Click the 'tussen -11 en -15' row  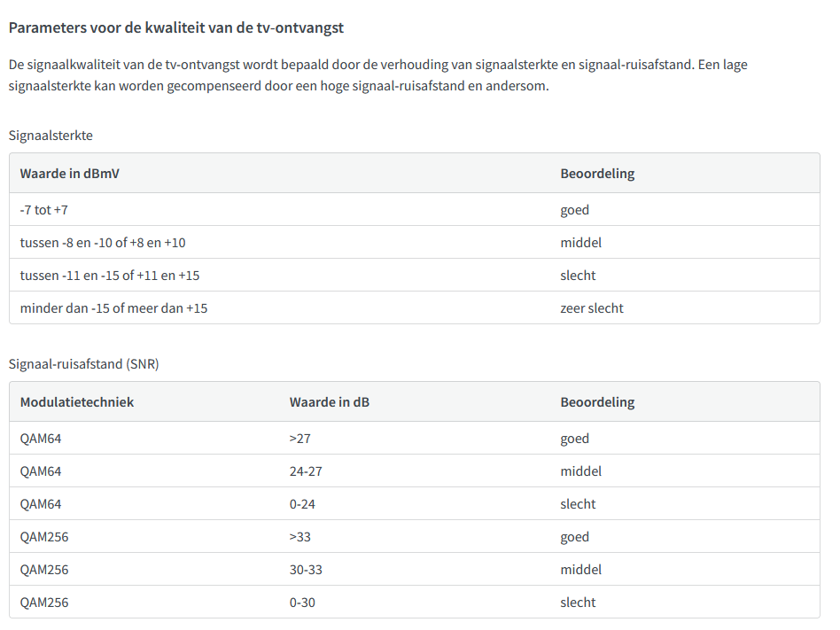click(414, 276)
